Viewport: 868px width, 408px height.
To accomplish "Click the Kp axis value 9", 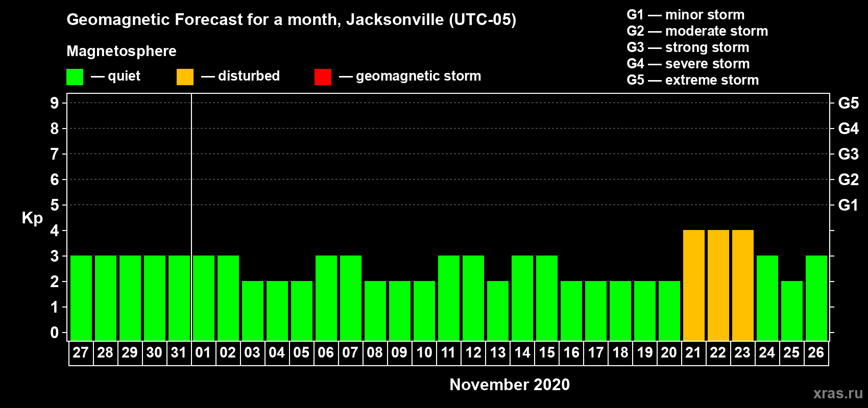I will [x=55, y=103].
